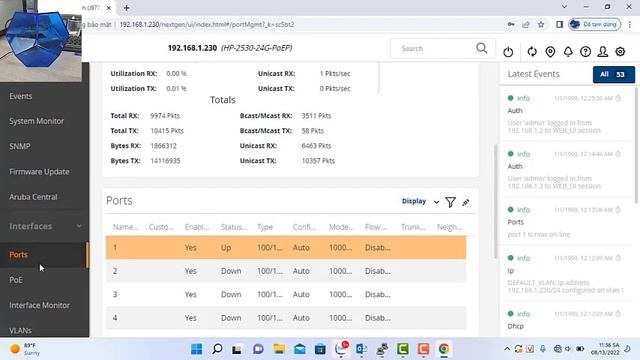Close the current browser tab
The image size is (640, 360).
pos(109,8)
